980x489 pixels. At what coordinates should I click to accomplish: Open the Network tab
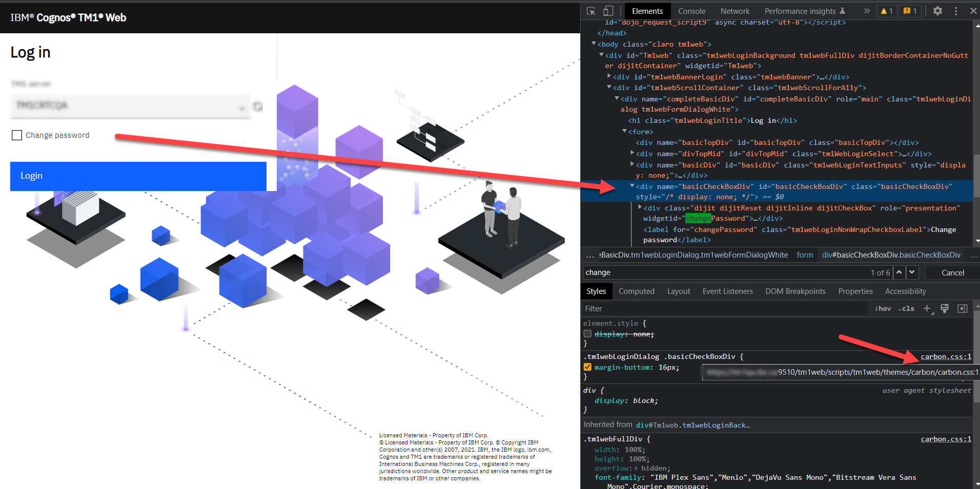735,11
